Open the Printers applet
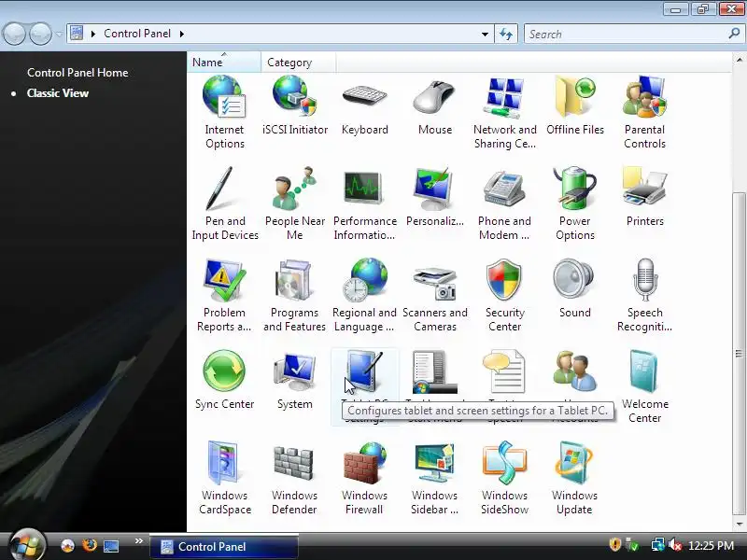 click(644, 197)
